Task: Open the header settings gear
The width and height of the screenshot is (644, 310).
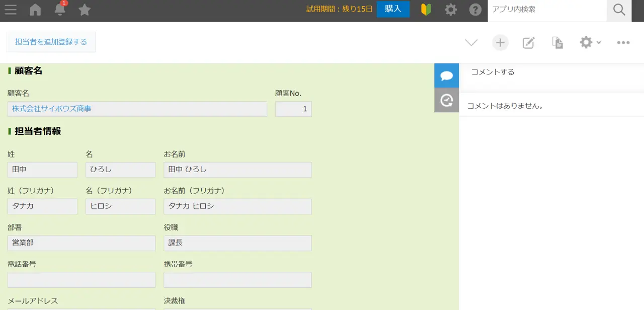Action: tap(451, 10)
